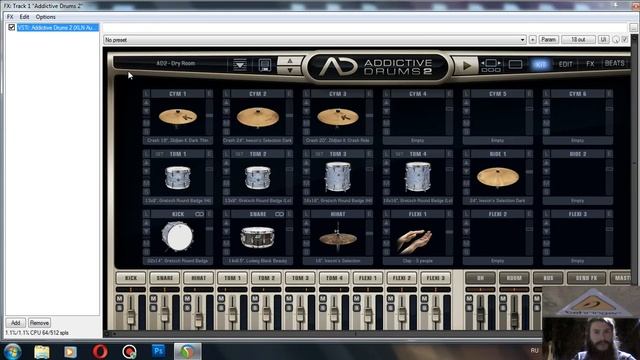Viewport: 640px width, 360px height.
Task: Mute the TOM 1 mixer channel
Action: coord(221,299)
